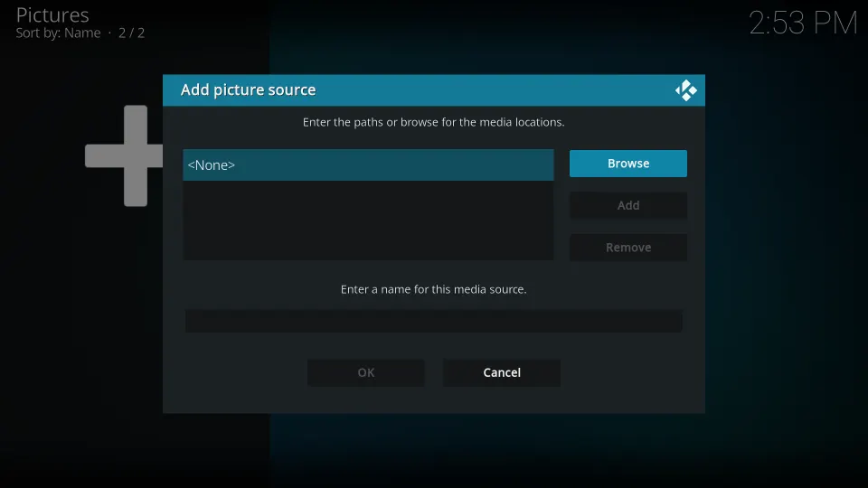Click the Sort by: Name label

point(58,33)
